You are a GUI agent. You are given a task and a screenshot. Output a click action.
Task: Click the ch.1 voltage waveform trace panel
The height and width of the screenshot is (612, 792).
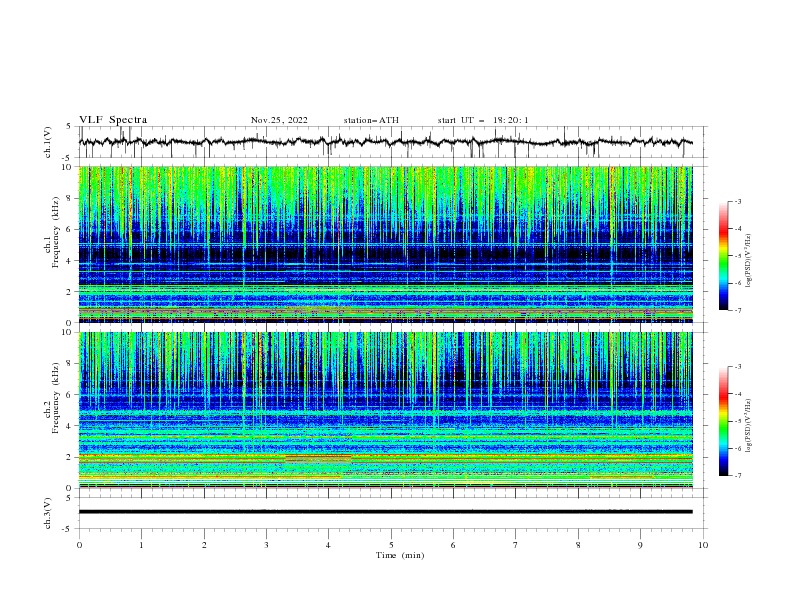click(392, 142)
